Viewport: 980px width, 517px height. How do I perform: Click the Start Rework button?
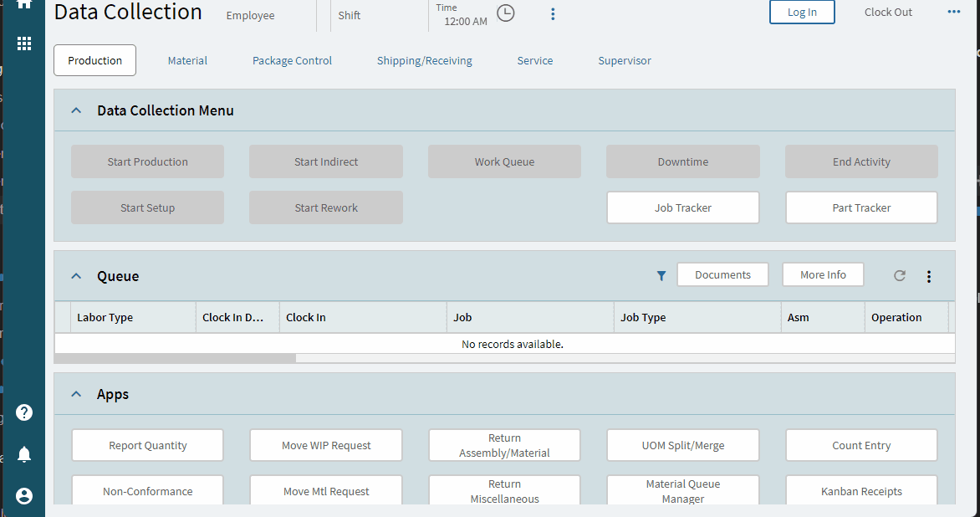coord(326,207)
